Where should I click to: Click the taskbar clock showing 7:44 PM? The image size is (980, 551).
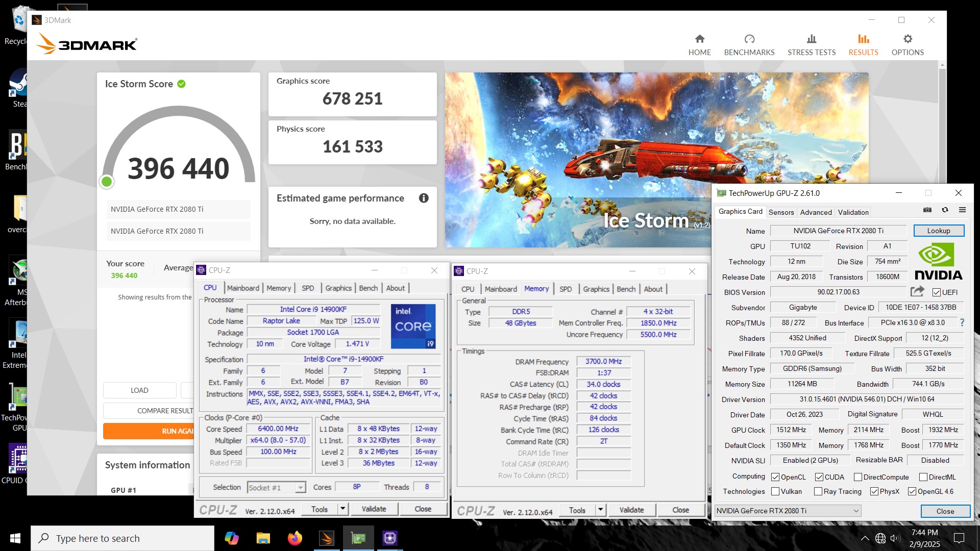pyautogui.click(x=924, y=538)
